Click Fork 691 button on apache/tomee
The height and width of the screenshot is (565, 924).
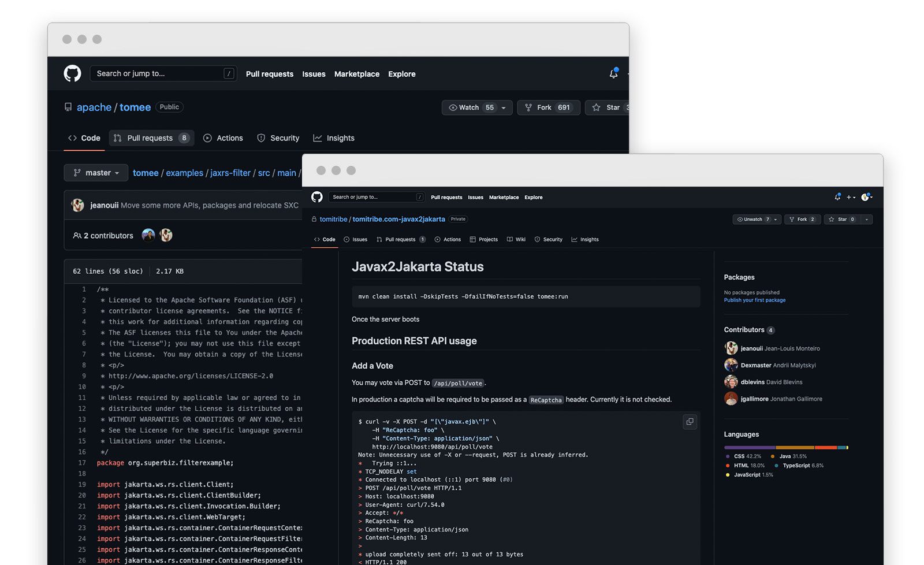click(x=549, y=107)
